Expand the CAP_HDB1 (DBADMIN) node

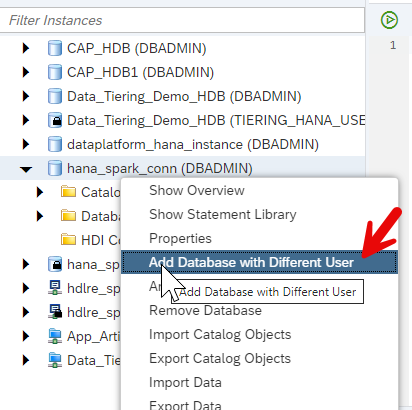26,72
